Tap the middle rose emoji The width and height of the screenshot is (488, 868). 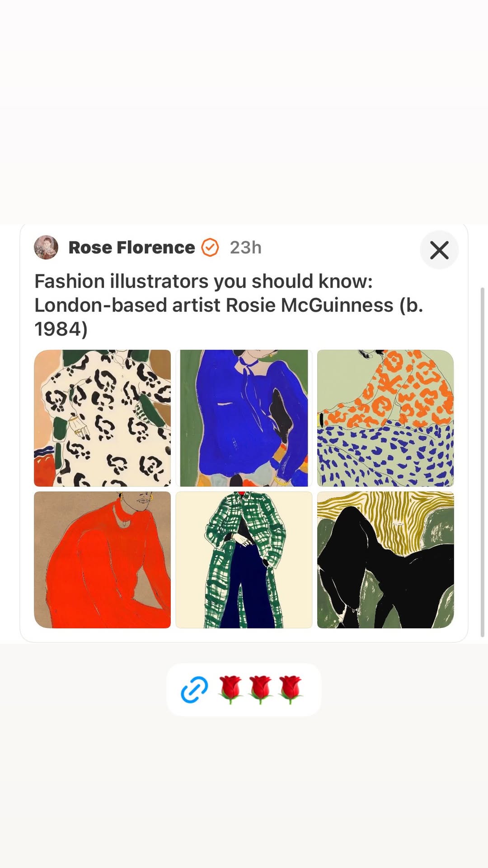pos(260,689)
